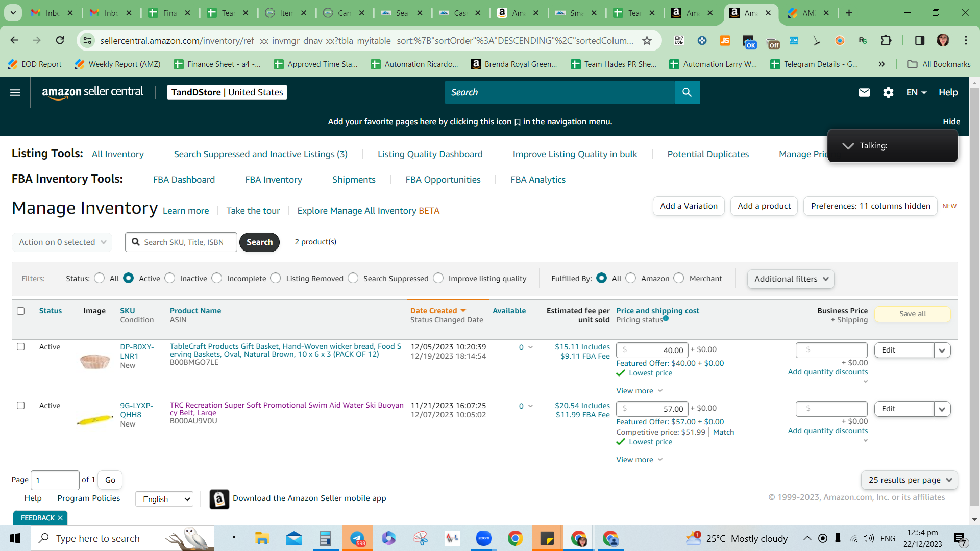Click the Add a product button
This screenshot has width=980, height=551.
click(x=764, y=206)
